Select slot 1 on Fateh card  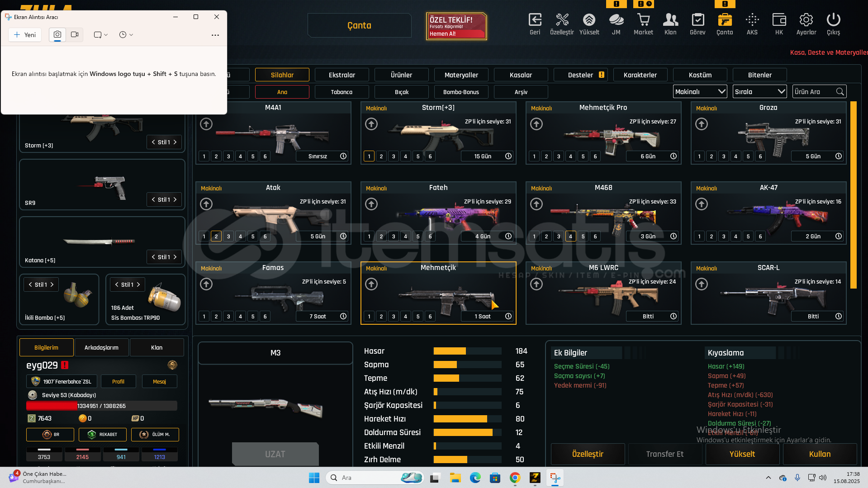pyautogui.click(x=369, y=236)
